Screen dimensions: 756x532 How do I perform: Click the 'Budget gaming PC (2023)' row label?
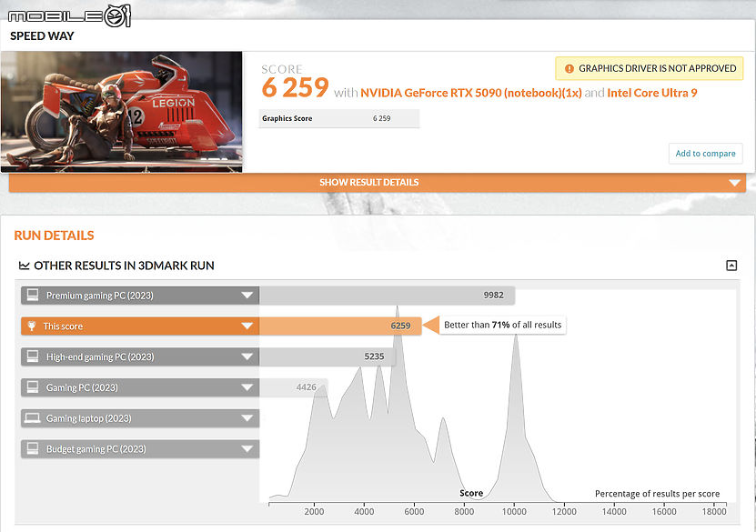click(x=96, y=449)
